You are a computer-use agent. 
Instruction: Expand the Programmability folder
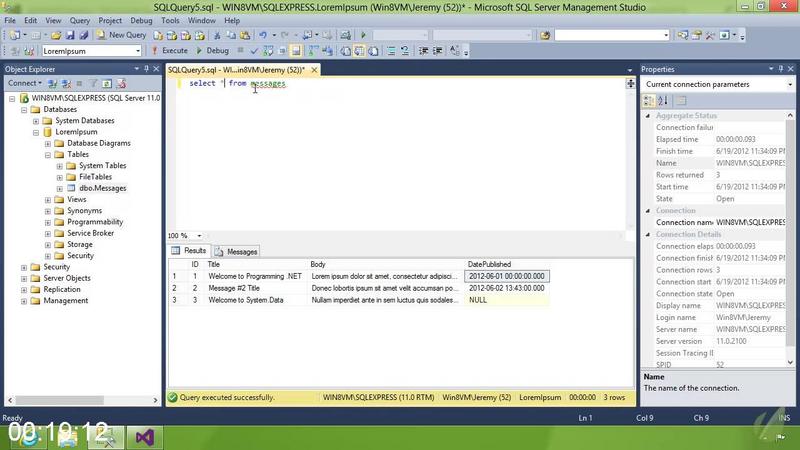[48, 222]
